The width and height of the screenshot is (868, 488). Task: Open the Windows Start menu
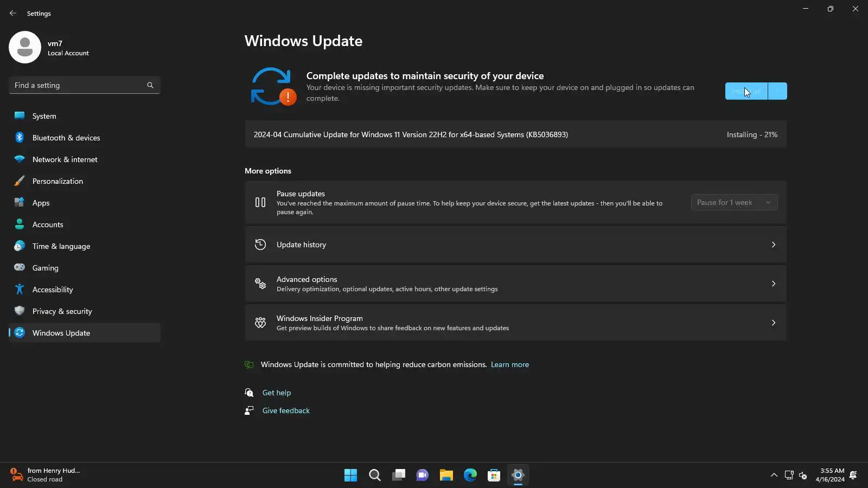click(350, 476)
